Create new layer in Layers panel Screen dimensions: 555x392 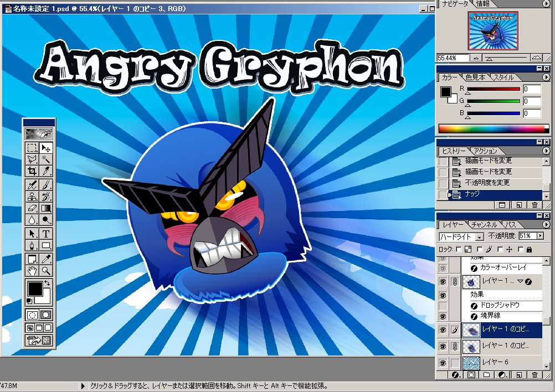[518, 375]
